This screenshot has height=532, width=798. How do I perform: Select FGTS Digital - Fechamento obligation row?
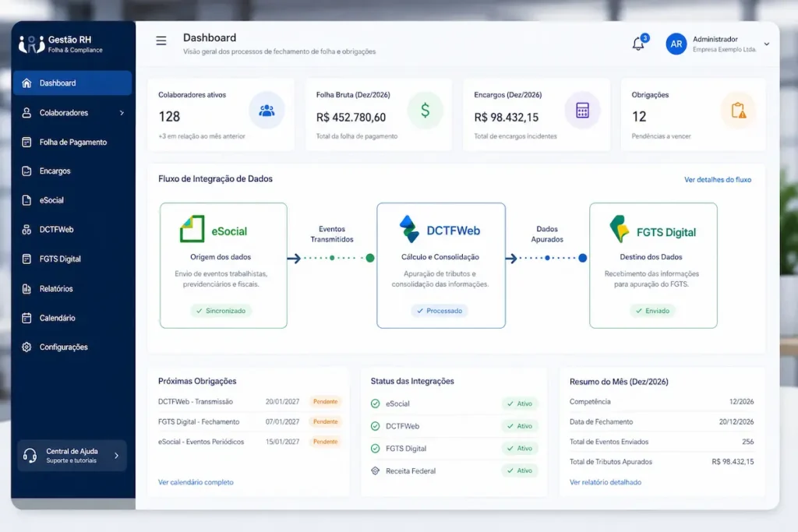(x=249, y=421)
